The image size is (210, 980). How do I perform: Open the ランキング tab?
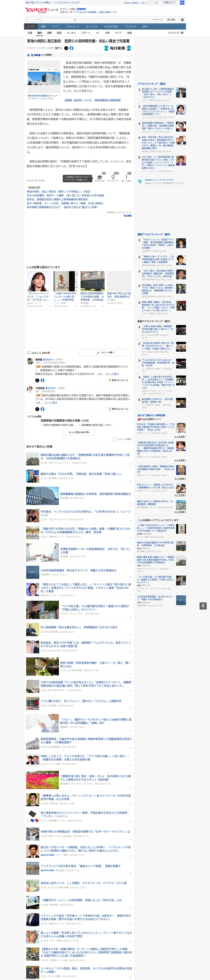click(130, 27)
